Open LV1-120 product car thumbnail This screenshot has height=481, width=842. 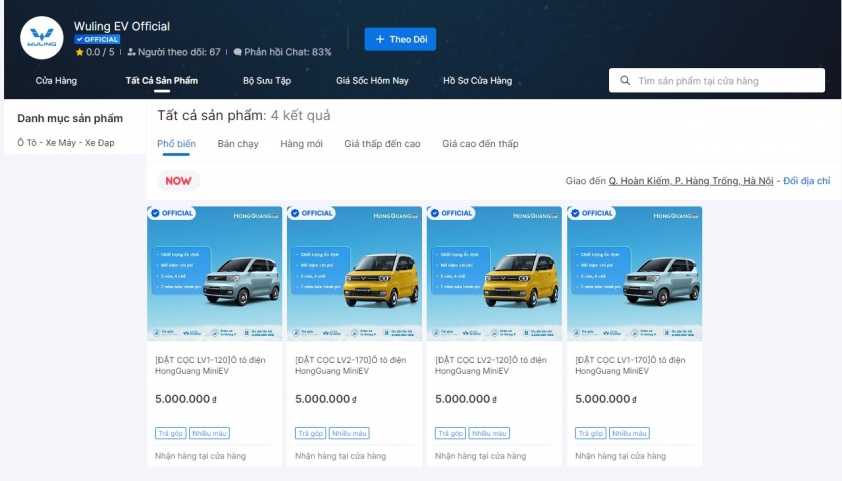[x=214, y=274]
